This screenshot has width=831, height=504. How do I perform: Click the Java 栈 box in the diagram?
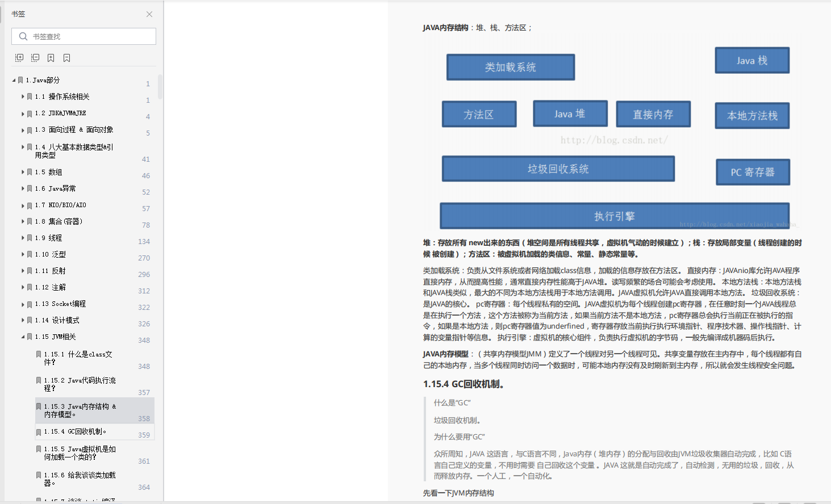[x=752, y=60]
